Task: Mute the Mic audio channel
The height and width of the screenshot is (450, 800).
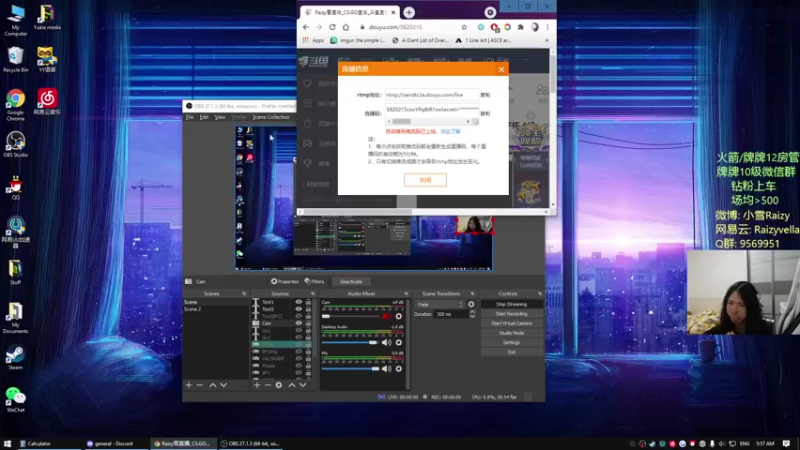Action: point(387,368)
